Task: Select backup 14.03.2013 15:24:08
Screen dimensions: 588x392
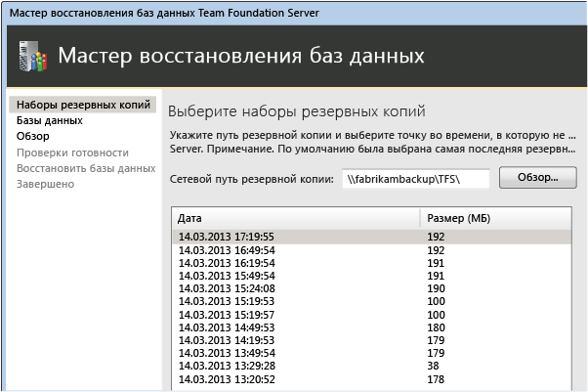Action: 371,288
